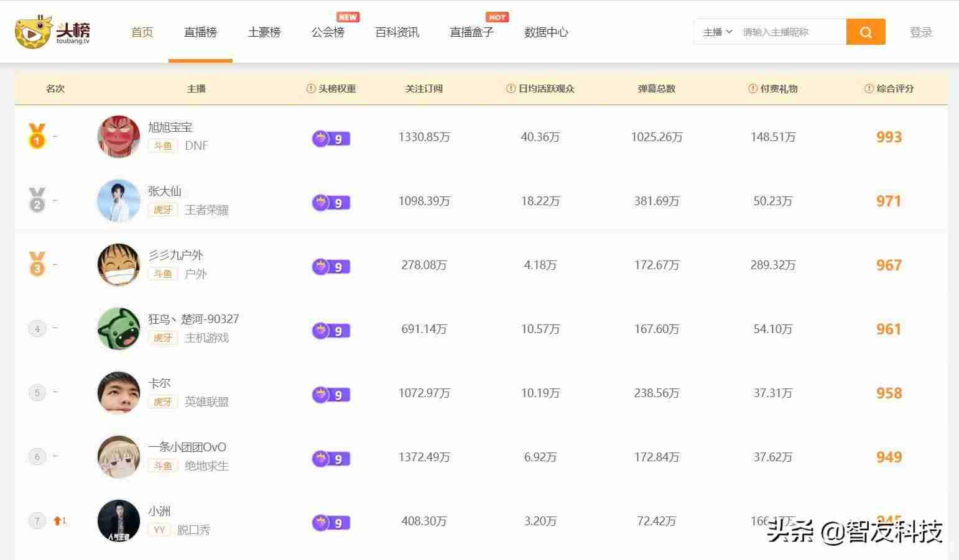Focus the 请输入主播昵称 search field
Screen dimensions: 959x560
pos(791,32)
